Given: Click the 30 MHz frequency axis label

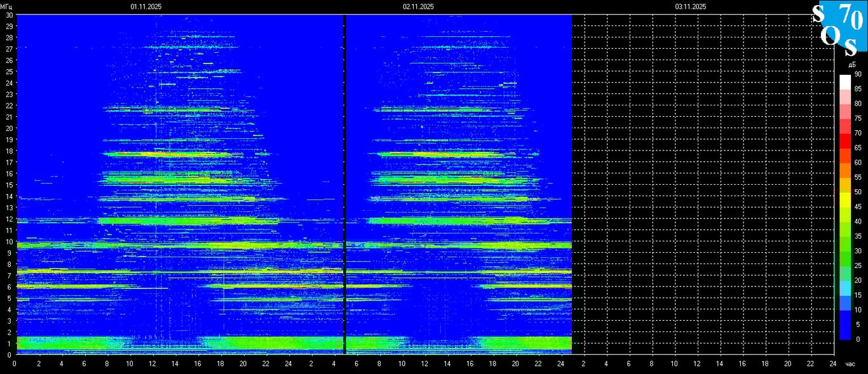Looking at the screenshot, I should 10,15.
